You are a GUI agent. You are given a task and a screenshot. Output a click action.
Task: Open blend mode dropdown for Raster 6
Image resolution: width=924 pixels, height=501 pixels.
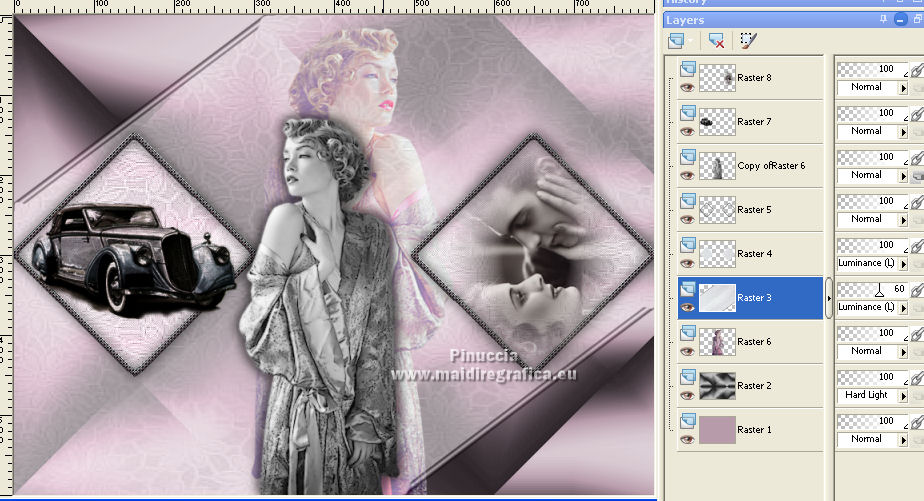pos(903,352)
